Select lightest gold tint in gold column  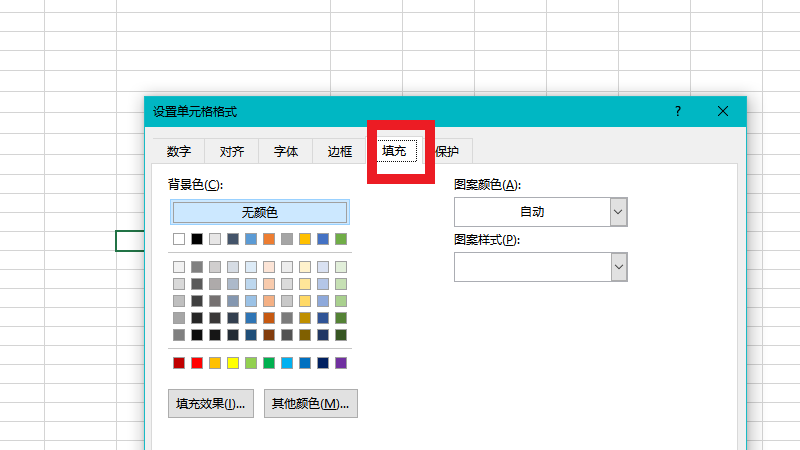click(305, 267)
